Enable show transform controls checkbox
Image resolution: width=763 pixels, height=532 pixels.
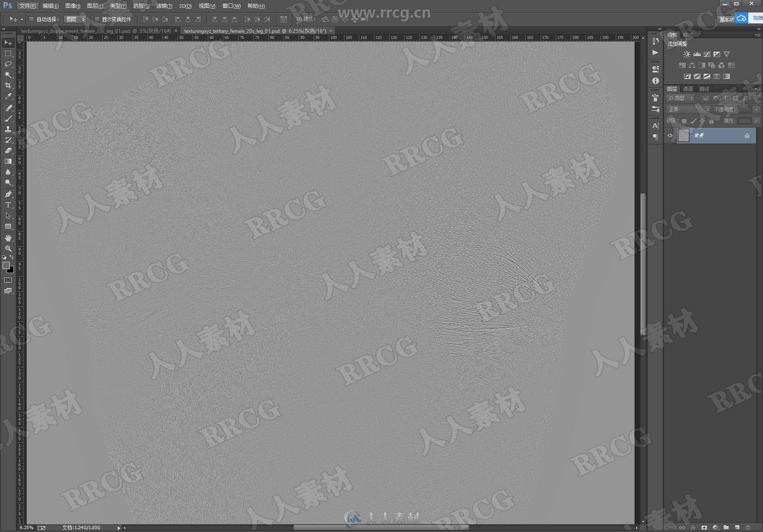point(97,19)
